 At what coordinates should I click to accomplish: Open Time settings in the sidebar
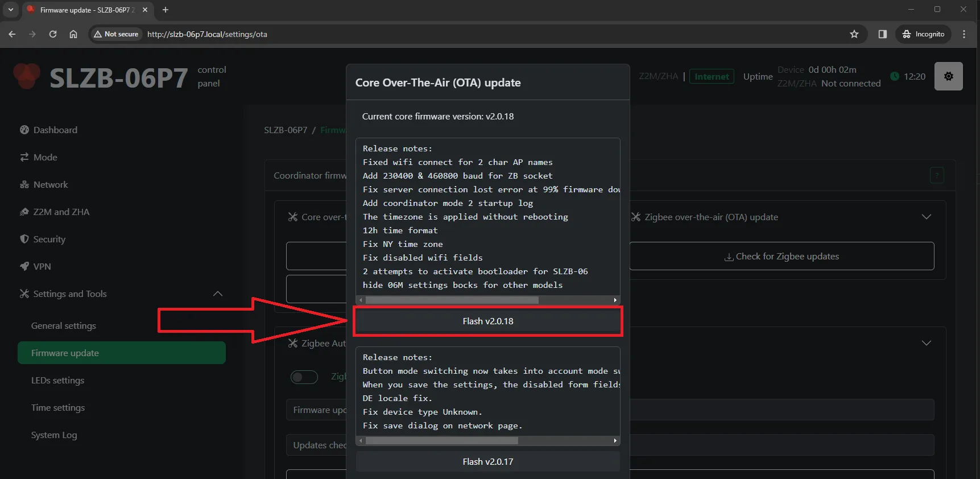(x=57, y=407)
